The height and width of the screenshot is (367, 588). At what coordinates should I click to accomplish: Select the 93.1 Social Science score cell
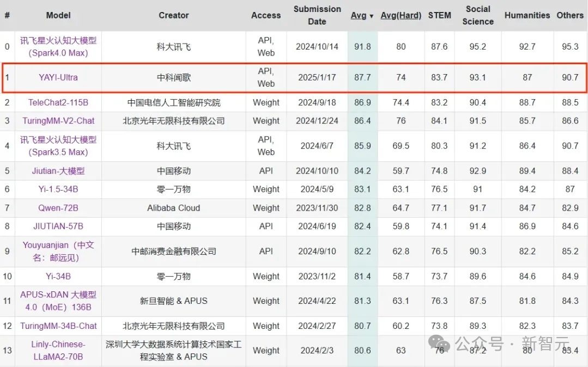(x=478, y=78)
